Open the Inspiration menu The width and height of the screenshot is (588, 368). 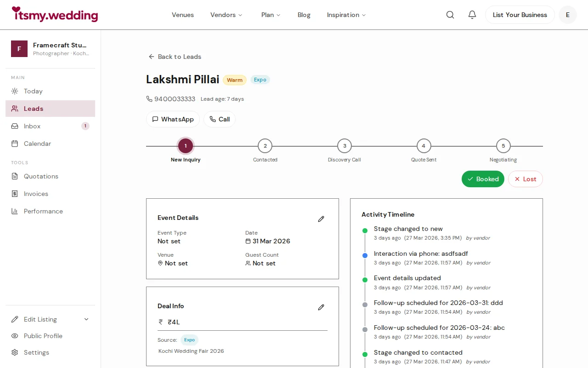(346, 15)
